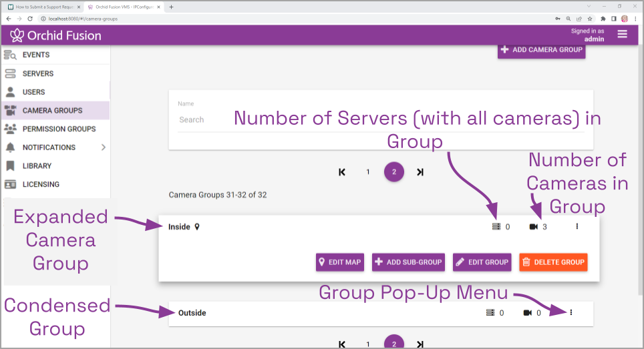644x349 pixels.
Task: Click the Edit Group button
Action: (482, 262)
